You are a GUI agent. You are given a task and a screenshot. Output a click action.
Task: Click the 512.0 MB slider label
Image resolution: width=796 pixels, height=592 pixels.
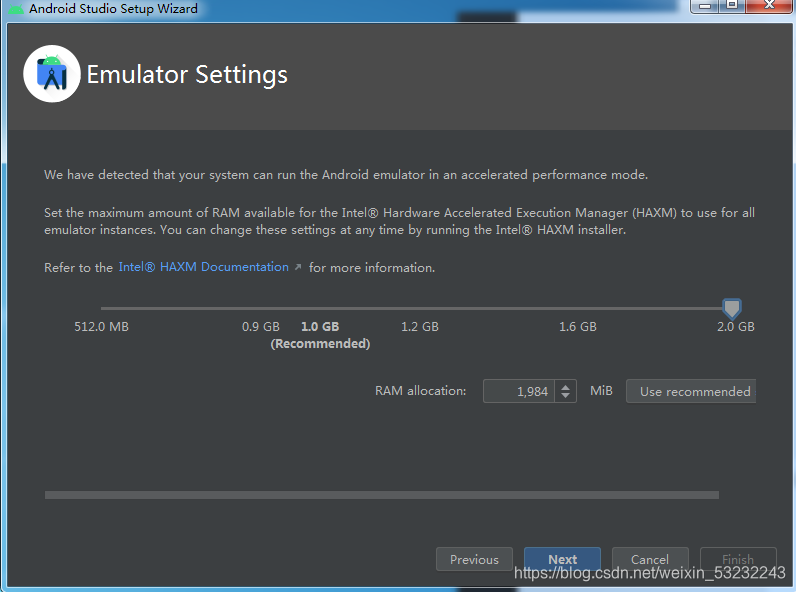coord(102,326)
